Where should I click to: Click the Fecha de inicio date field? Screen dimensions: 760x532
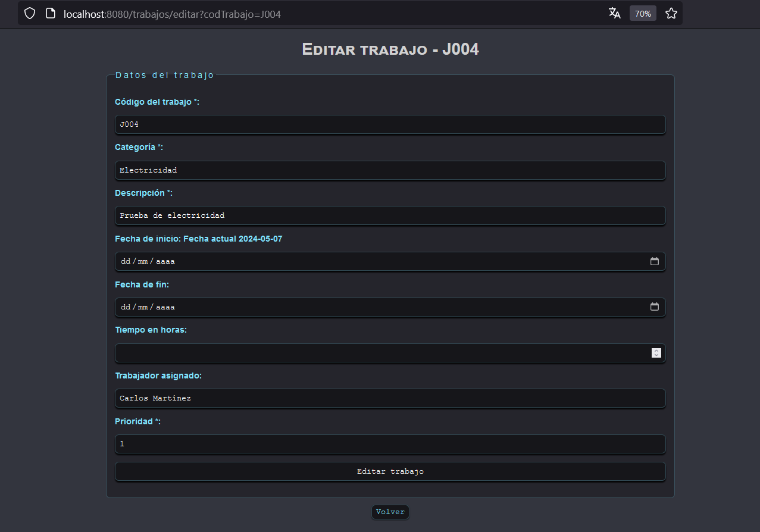pyautogui.click(x=390, y=261)
